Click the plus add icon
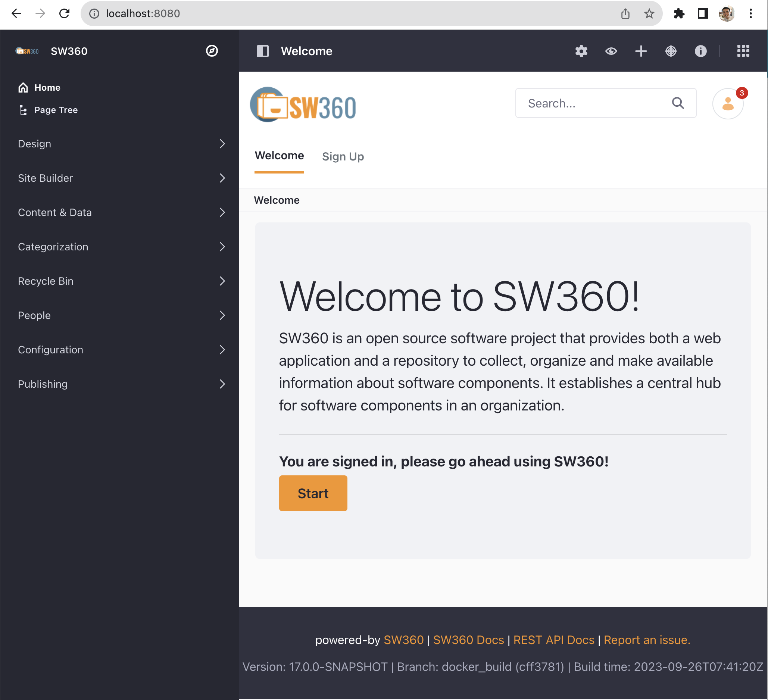This screenshot has height=700, width=768. (x=641, y=51)
